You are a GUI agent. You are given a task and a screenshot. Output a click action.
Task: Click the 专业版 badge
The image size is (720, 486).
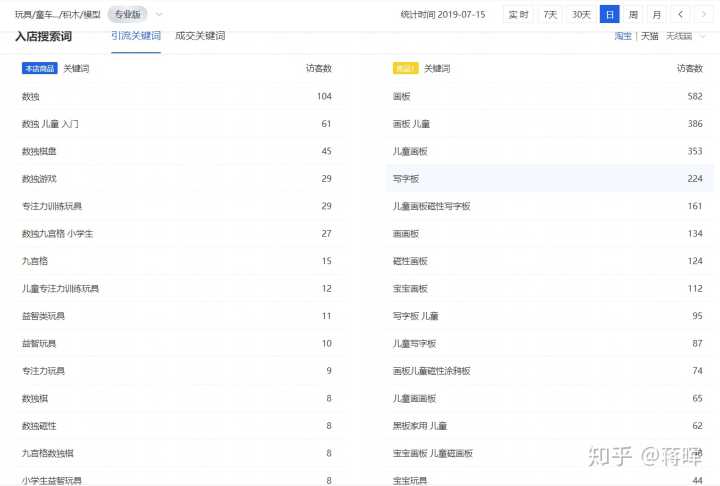tap(128, 14)
